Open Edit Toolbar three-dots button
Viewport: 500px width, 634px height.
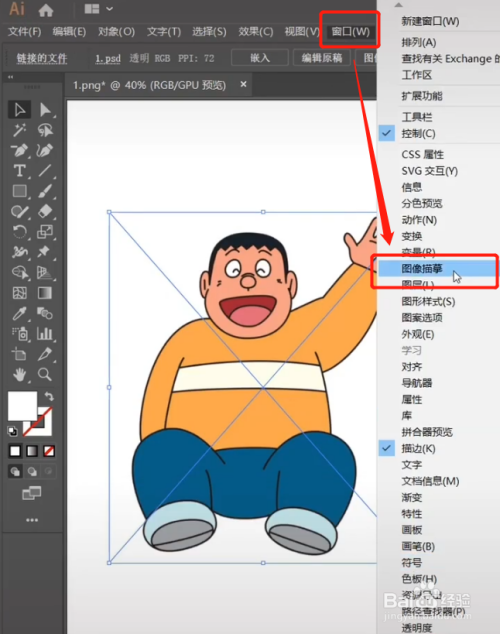tap(32, 520)
